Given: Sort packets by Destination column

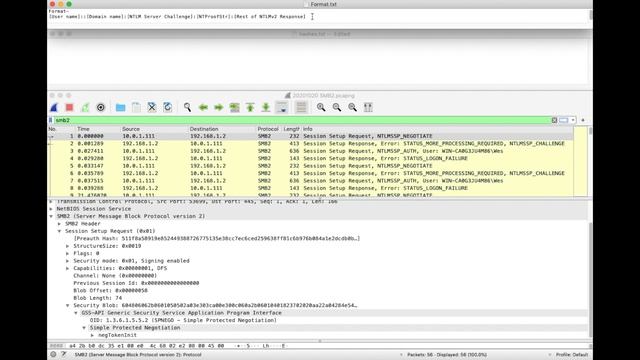Looking at the screenshot, I should [x=204, y=129].
